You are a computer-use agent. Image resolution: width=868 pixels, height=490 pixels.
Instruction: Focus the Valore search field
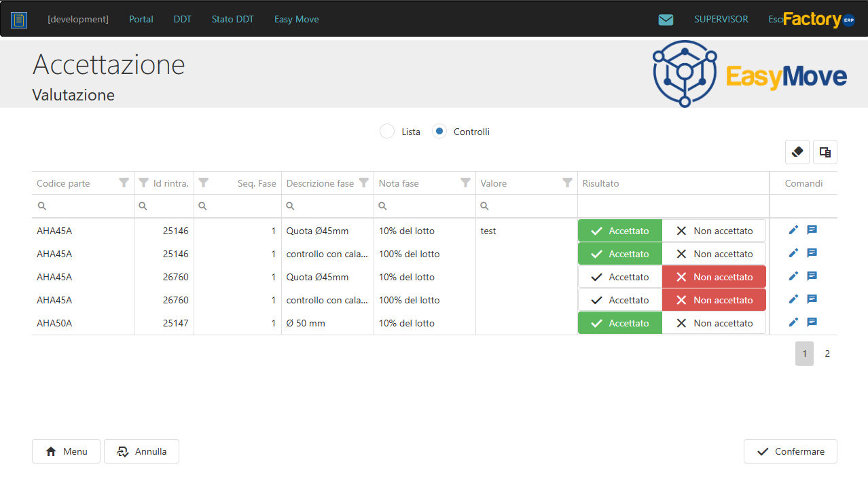click(526, 206)
